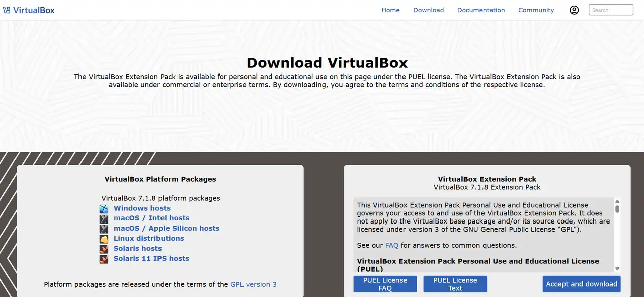Go to the Home menu item
The width and height of the screenshot is (644, 297).
coord(390,10)
